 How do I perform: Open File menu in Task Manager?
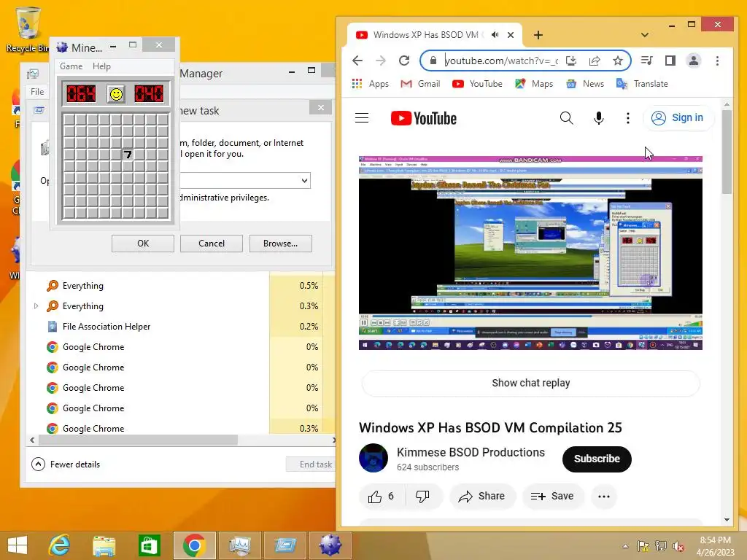pyautogui.click(x=37, y=91)
